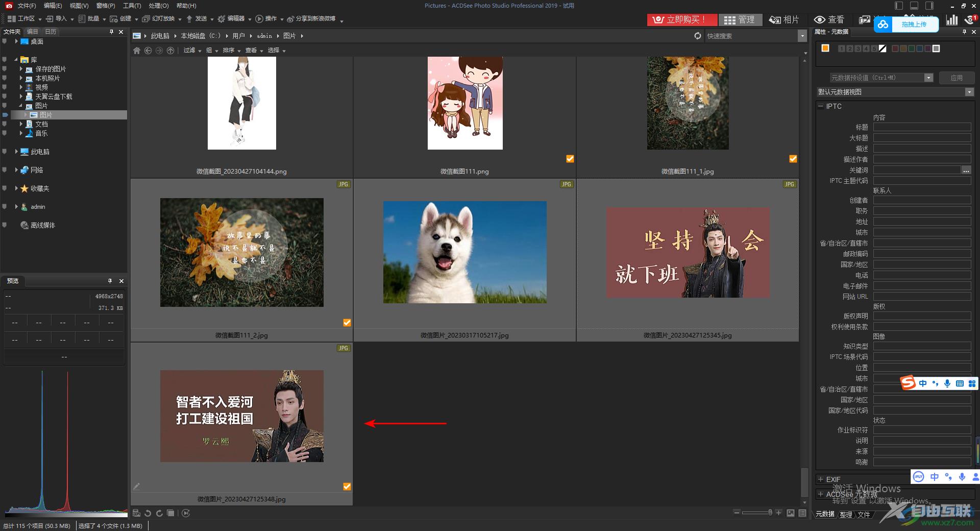
Task: Open the 工具(T) menu
Action: point(132,6)
